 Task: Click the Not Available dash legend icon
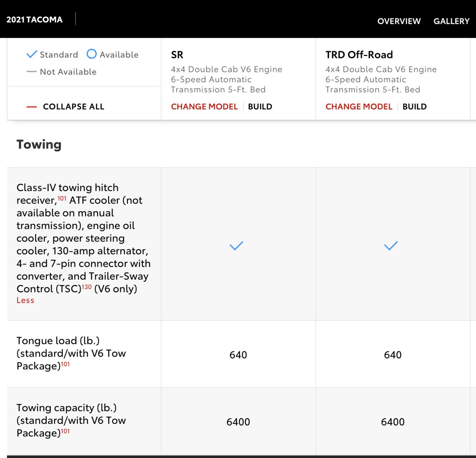[32, 71]
